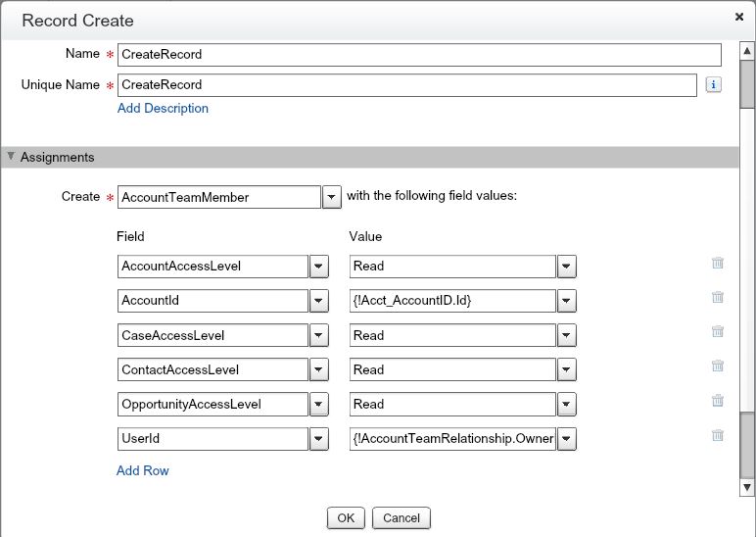Delete the UserId assignment row
Viewport: 756px width, 537px height.
[x=718, y=435]
